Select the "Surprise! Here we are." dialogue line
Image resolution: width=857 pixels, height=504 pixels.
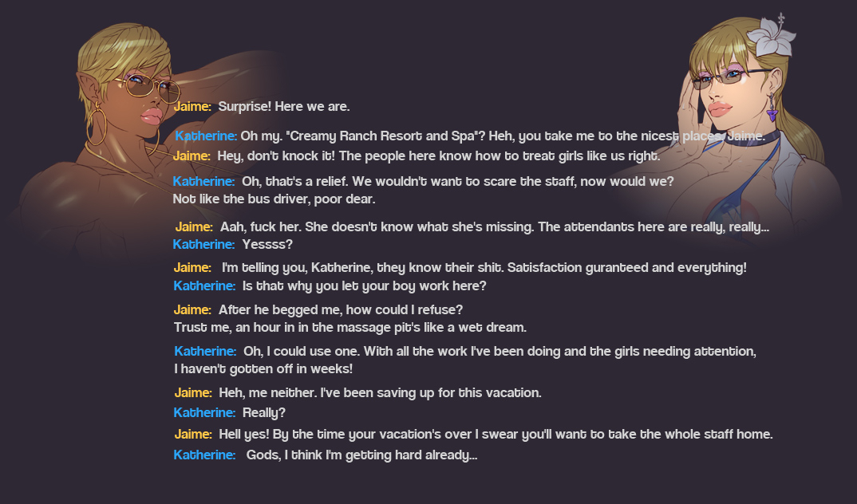[x=284, y=106]
